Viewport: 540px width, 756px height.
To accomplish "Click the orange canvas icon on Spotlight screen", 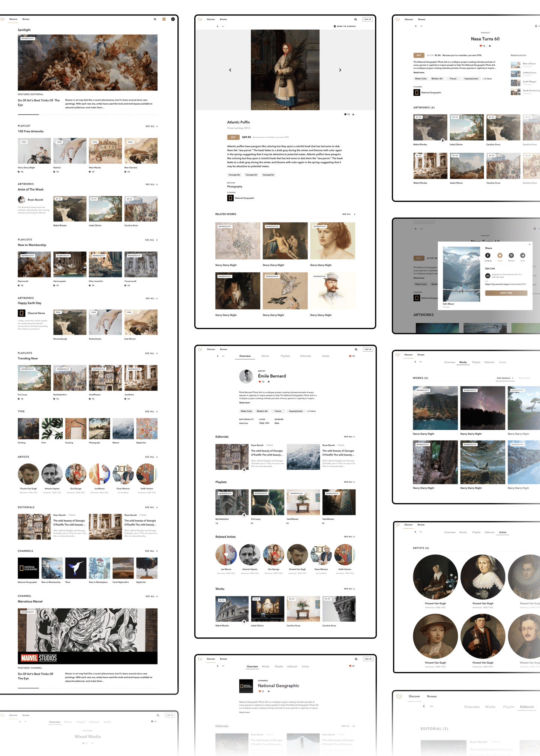I will 164,19.
